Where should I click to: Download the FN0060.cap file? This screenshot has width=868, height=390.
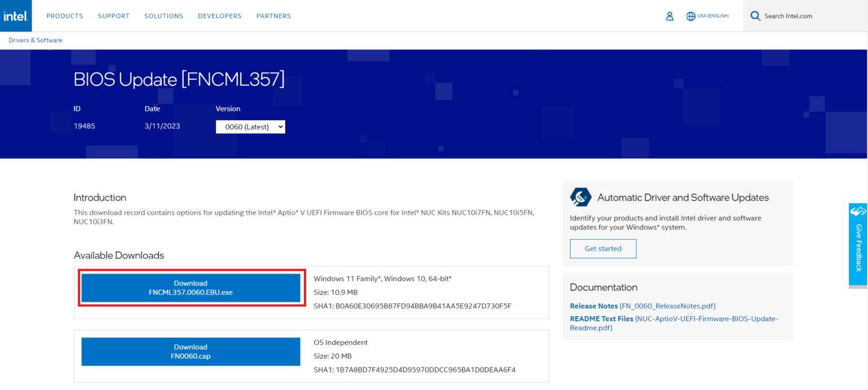190,352
